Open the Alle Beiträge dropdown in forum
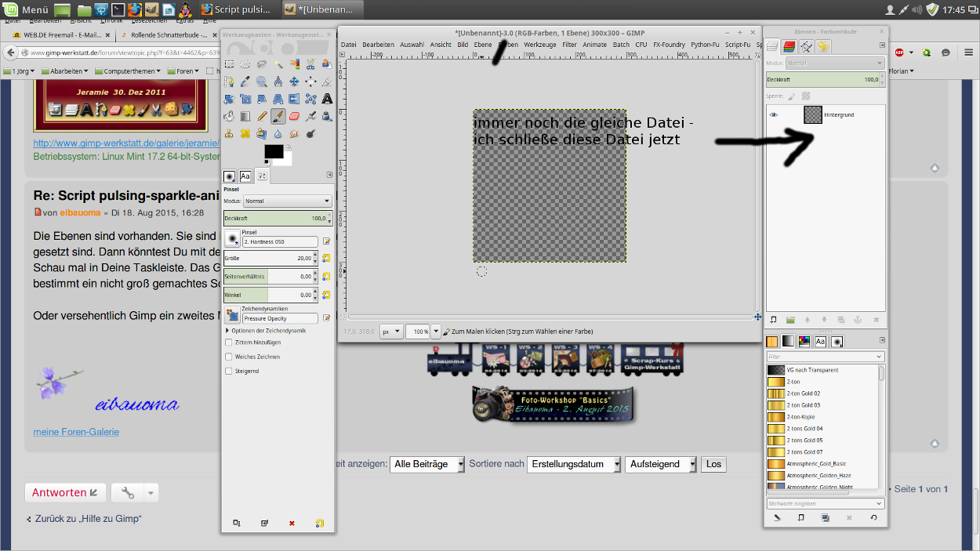The width and height of the screenshot is (980, 551). (x=427, y=464)
